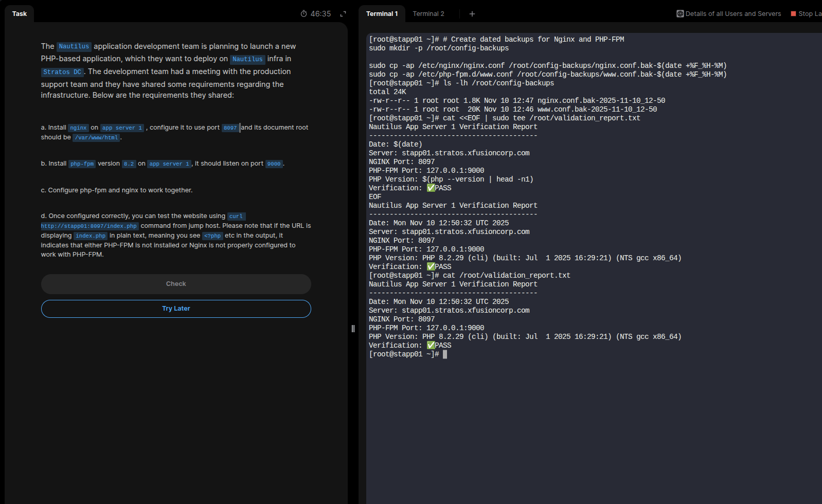Expand task panel with fullscreen icon

343,14
